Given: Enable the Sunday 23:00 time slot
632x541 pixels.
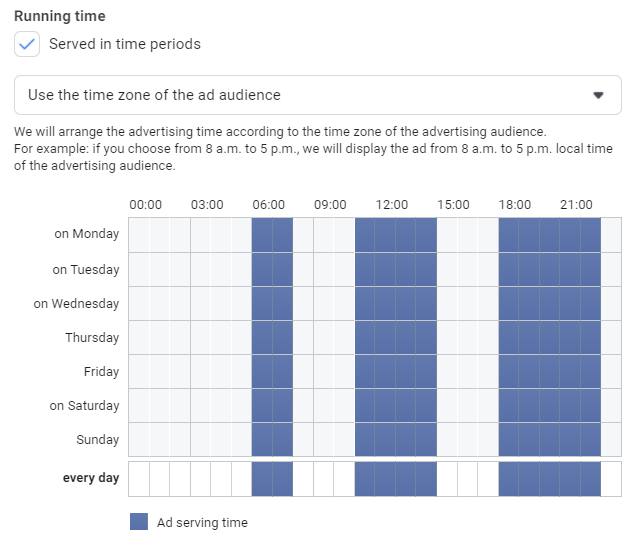Looking at the screenshot, I should (611, 439).
